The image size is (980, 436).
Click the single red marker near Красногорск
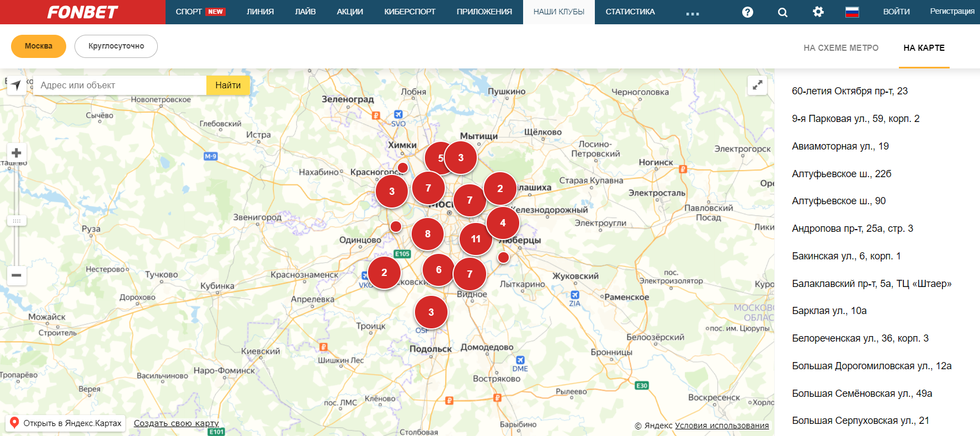(403, 168)
